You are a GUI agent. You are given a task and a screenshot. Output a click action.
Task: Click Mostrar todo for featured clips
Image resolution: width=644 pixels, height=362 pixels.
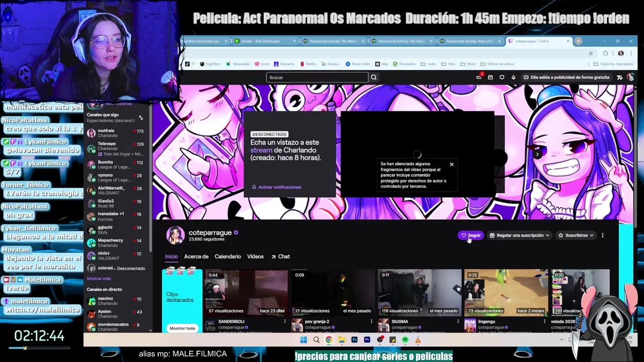182,328
